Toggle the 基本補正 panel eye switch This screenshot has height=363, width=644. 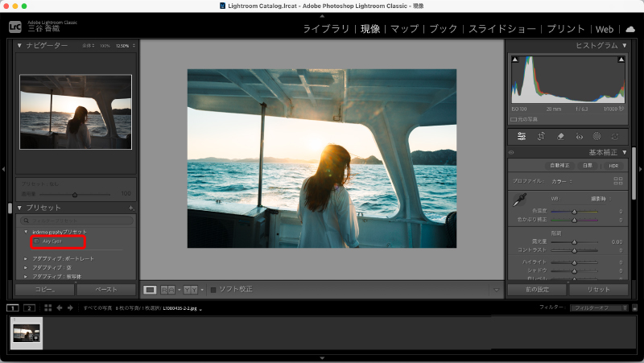(511, 152)
